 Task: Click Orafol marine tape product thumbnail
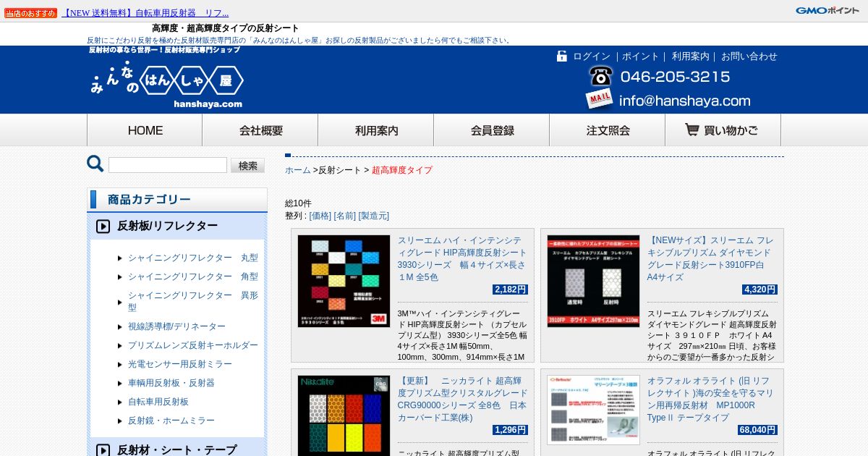click(x=593, y=410)
